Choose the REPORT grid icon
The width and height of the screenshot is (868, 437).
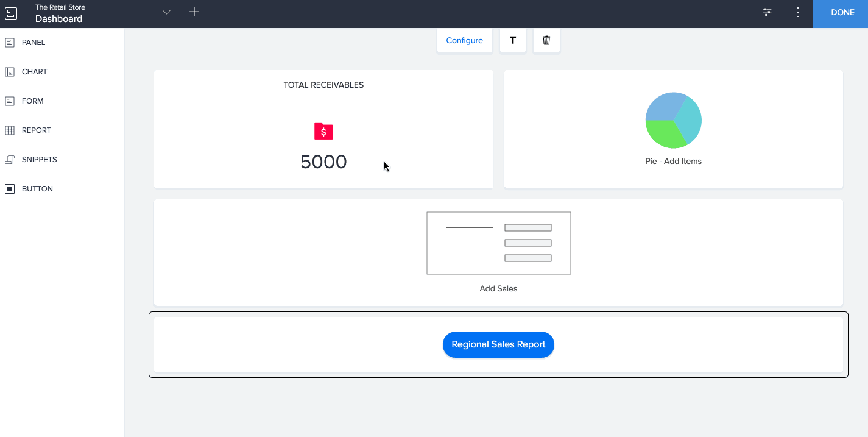[x=10, y=130]
